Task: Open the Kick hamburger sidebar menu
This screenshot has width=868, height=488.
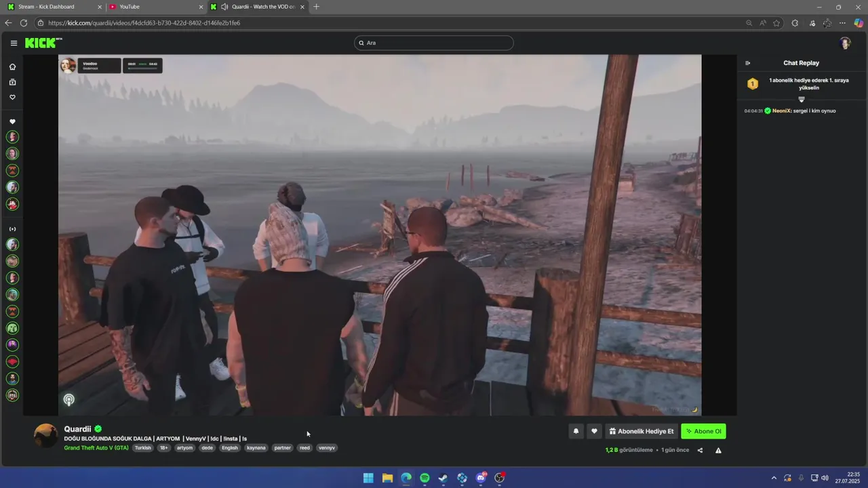Action: 14,43
